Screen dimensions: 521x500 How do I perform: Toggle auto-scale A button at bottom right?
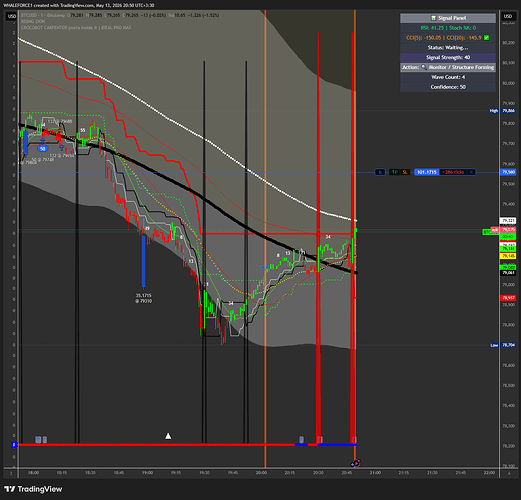point(509,473)
